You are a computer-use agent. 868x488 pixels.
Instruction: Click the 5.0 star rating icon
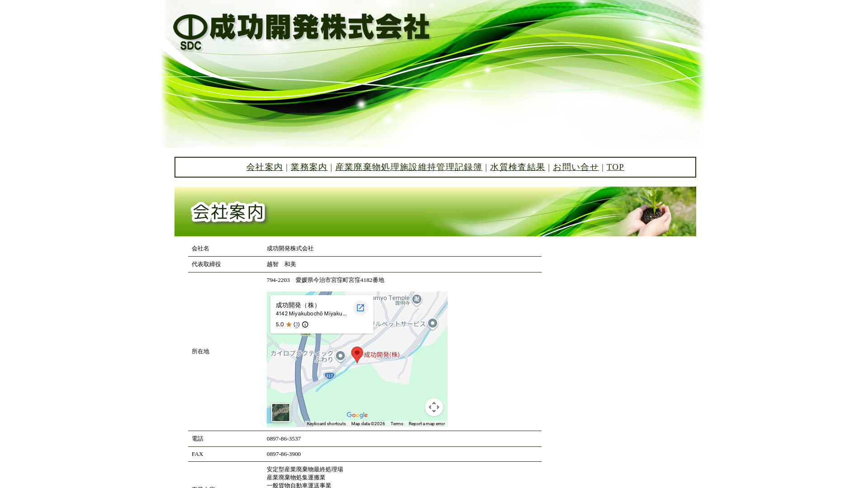288,324
